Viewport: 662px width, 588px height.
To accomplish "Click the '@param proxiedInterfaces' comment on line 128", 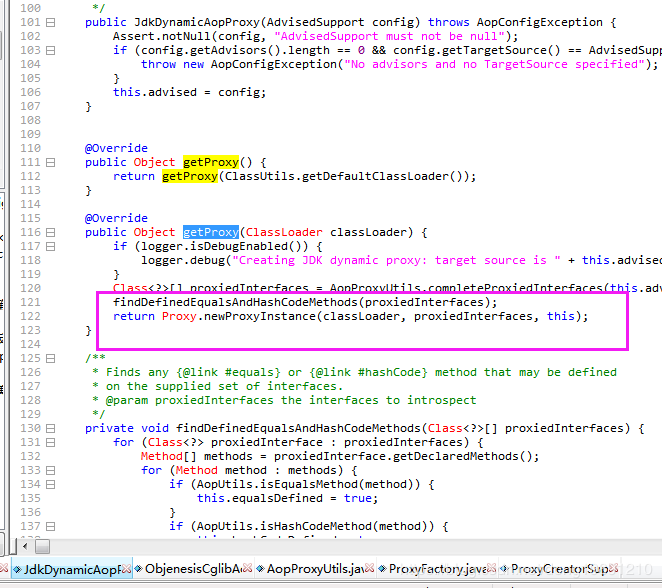I will [x=190, y=401].
